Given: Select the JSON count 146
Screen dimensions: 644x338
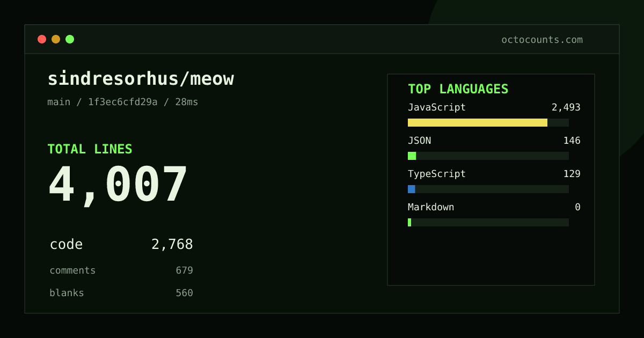Looking at the screenshot, I should 572,141.
